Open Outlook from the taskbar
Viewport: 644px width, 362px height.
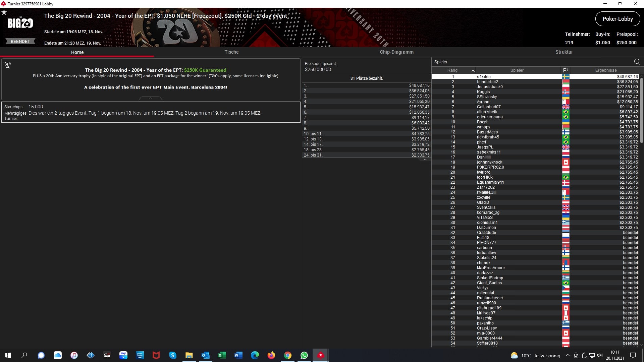[206, 355]
